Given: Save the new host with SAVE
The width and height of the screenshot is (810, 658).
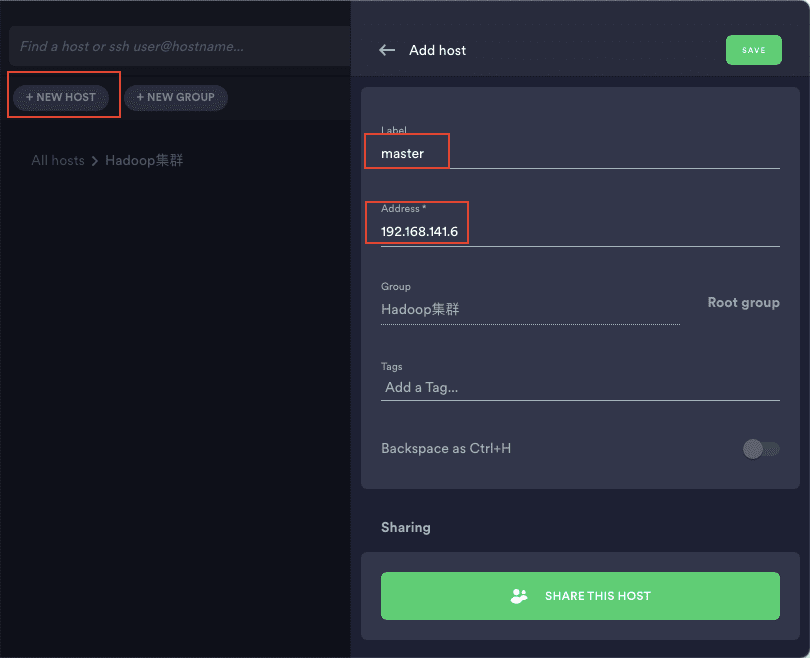Looking at the screenshot, I should (x=753, y=50).
